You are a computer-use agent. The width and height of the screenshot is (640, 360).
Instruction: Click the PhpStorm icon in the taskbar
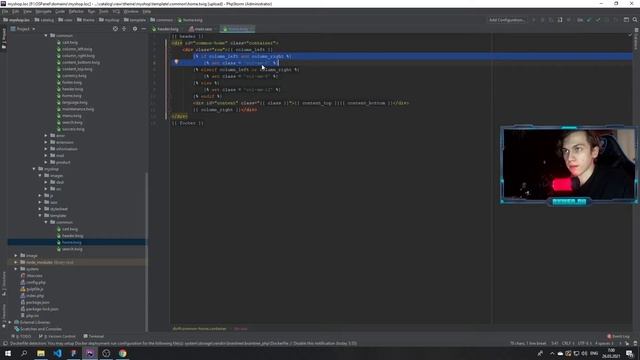click(90, 353)
